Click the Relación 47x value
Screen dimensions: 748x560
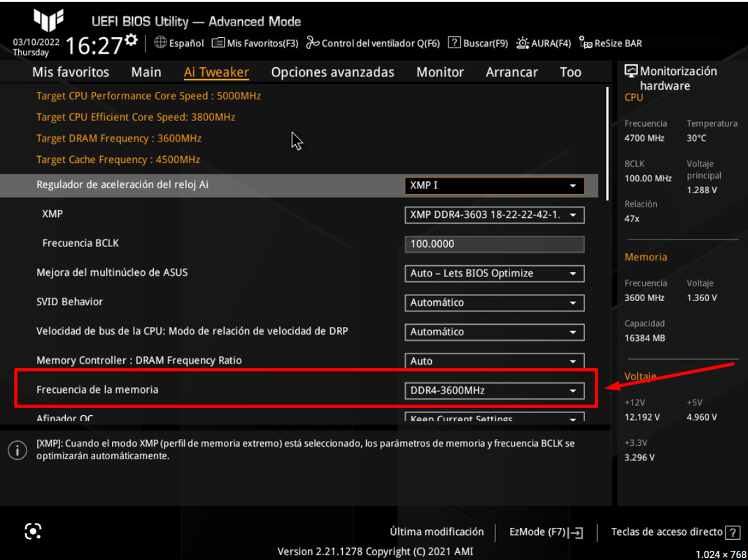click(x=632, y=218)
